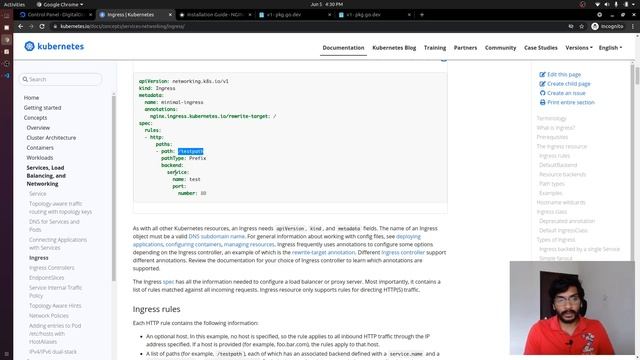Open Overview in the sidebar
Viewport: 640px width, 360px height.
point(38,128)
